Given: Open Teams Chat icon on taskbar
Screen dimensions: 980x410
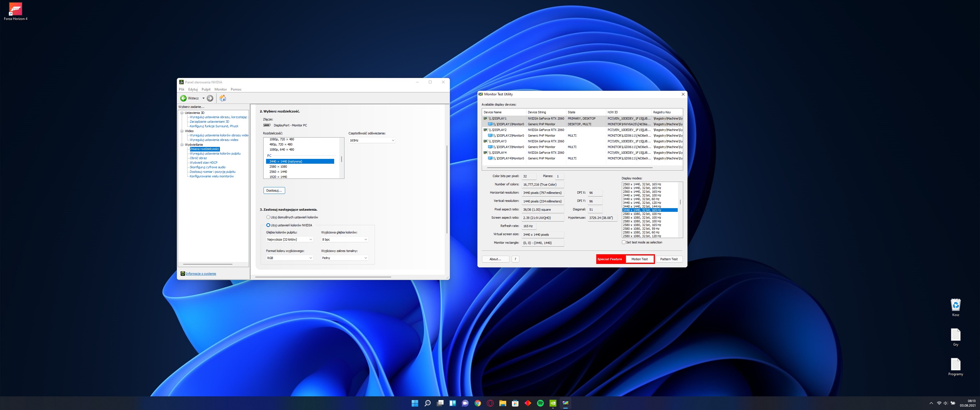Looking at the screenshot, I should coord(465,403).
